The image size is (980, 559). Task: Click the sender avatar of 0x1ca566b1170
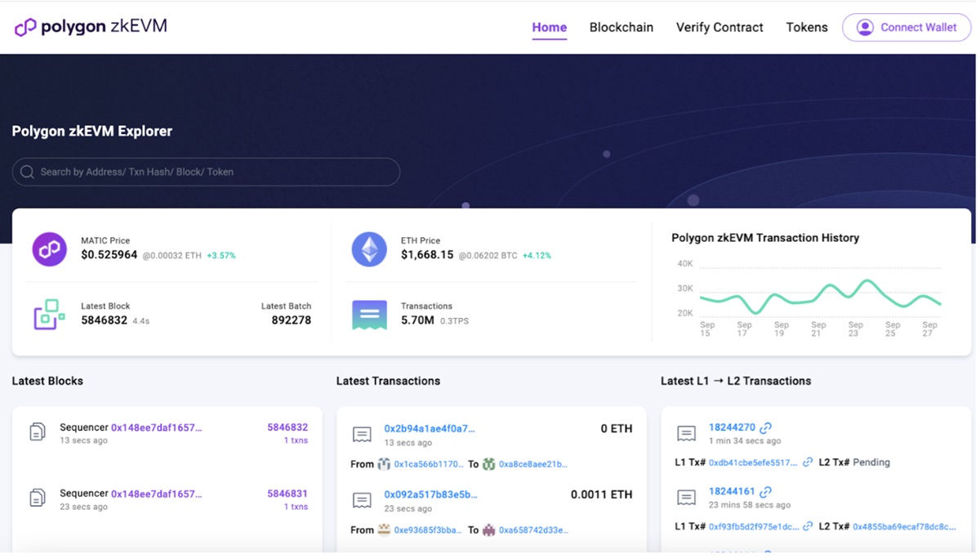pos(384,463)
